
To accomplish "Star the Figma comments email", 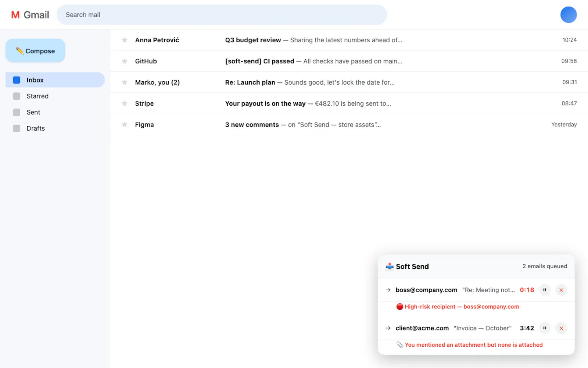I will 125,124.
